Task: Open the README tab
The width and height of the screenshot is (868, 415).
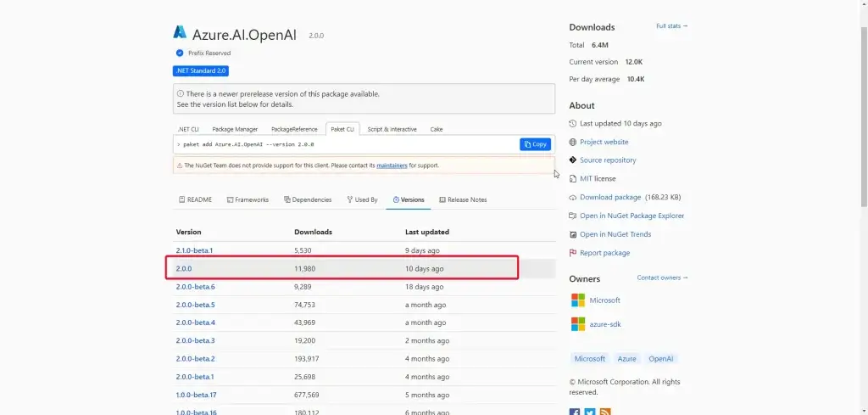Action: (196, 199)
